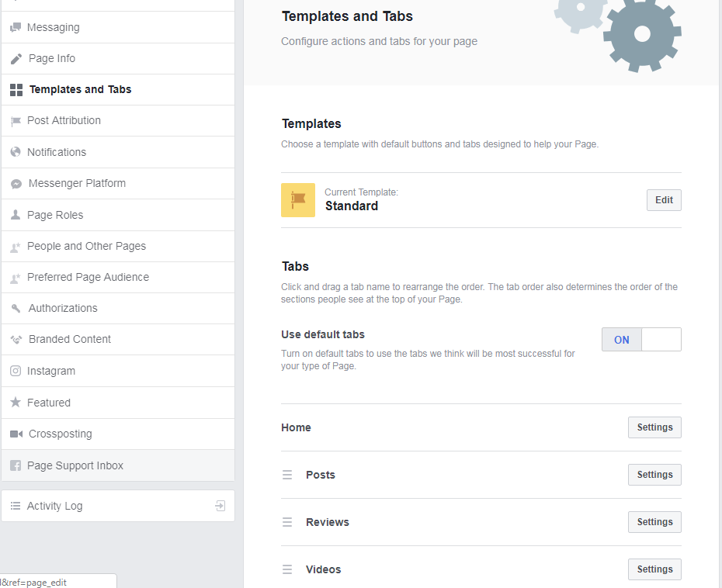Image resolution: width=722 pixels, height=588 pixels.
Task: Click the Use default tabs label
Action: click(323, 334)
